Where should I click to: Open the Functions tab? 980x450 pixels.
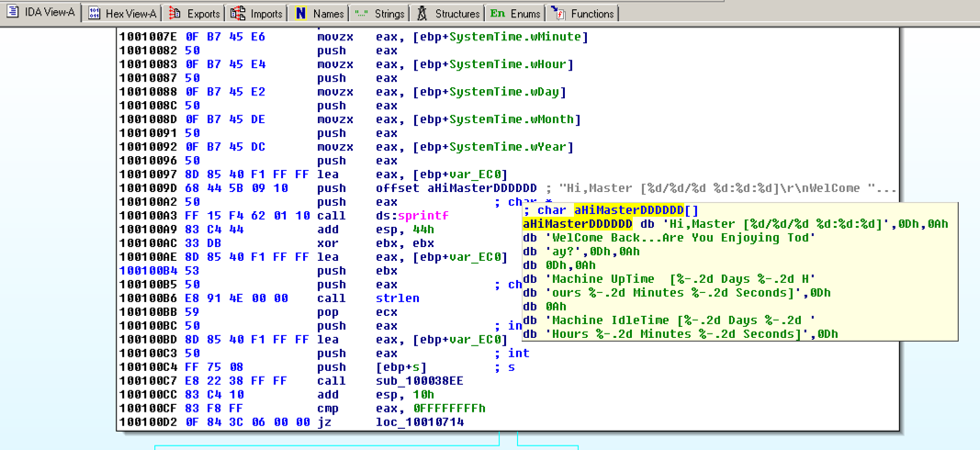pos(591,14)
